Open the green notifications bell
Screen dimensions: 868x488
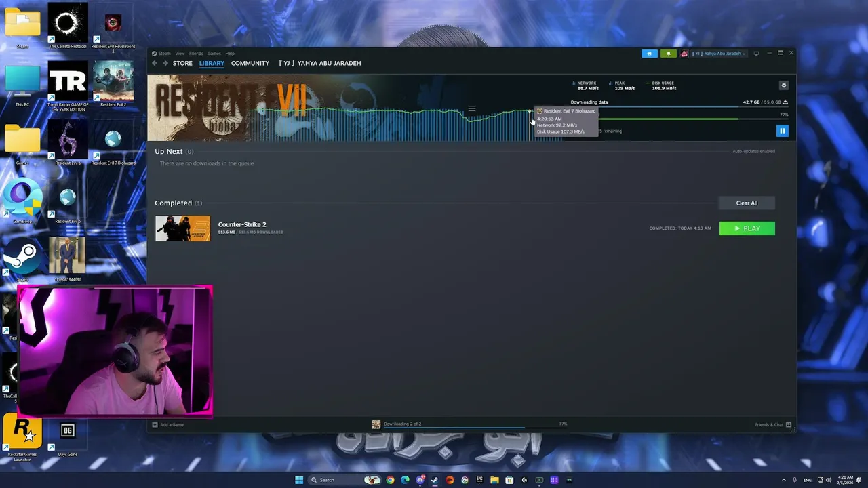coord(669,54)
